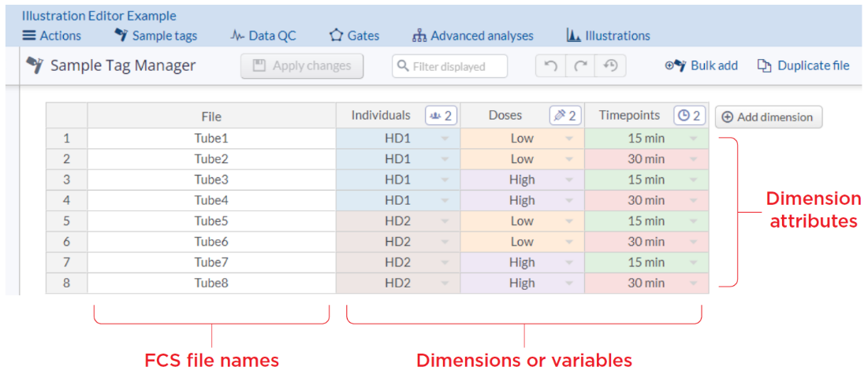
Task: Click the redo arrow icon
Action: pos(580,66)
